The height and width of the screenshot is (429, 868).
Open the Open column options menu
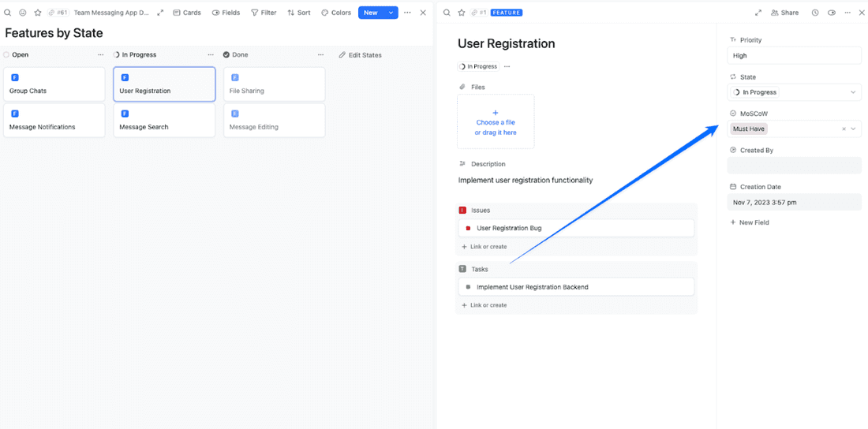(100, 54)
